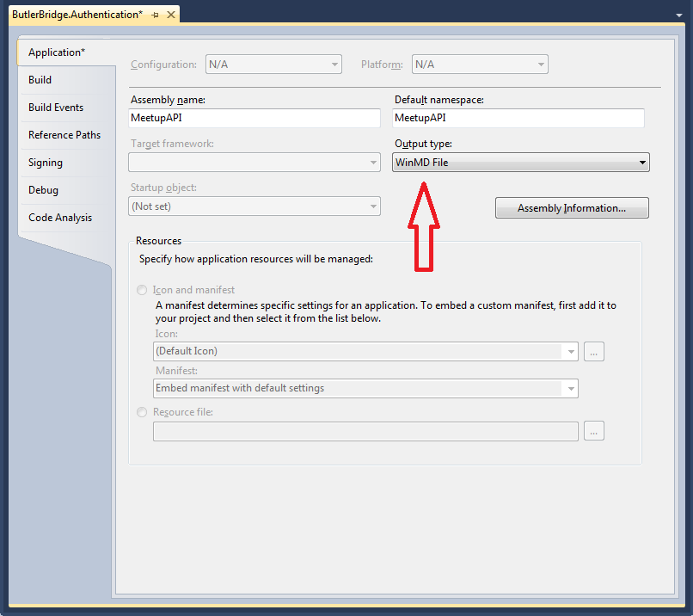Browse for resource file with ellipsis button
This screenshot has height=616, width=693.
coord(594,431)
